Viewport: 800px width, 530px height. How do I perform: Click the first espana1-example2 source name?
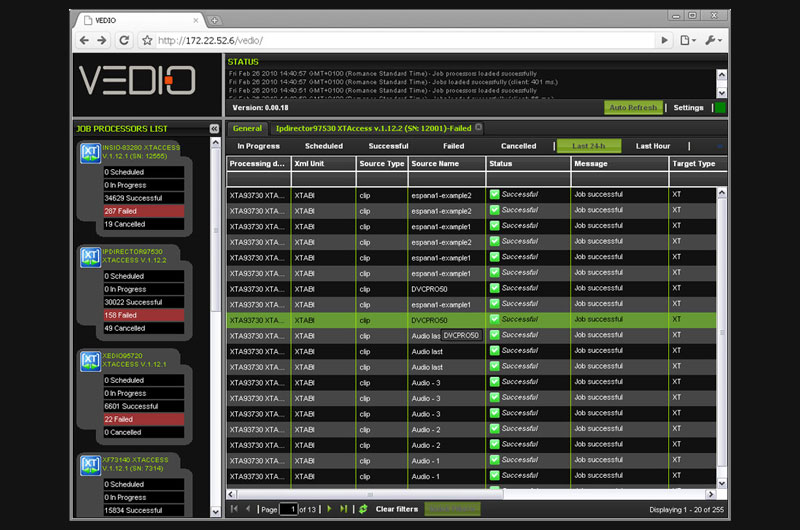[441, 195]
